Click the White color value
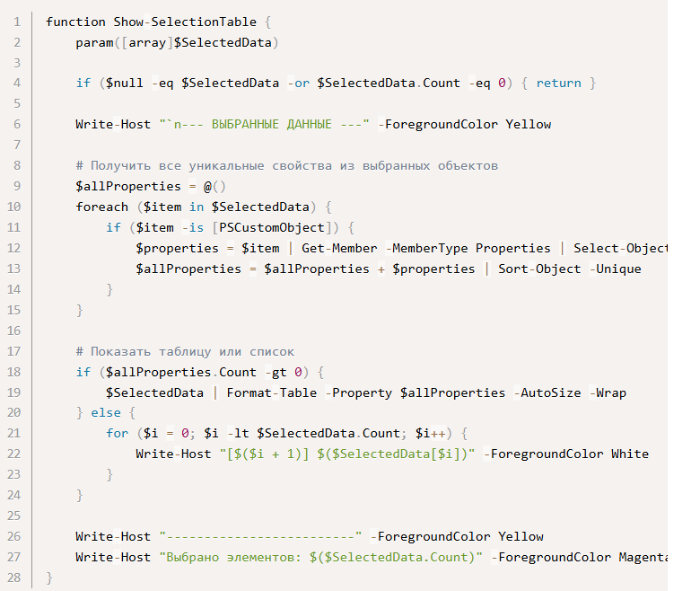The width and height of the screenshot is (700, 591). coord(629,454)
